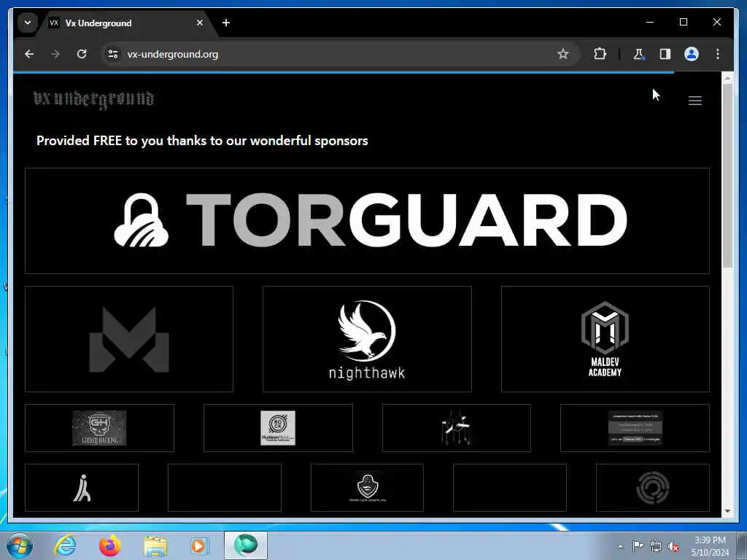
Task: Open a new browser tab
Action: [226, 23]
